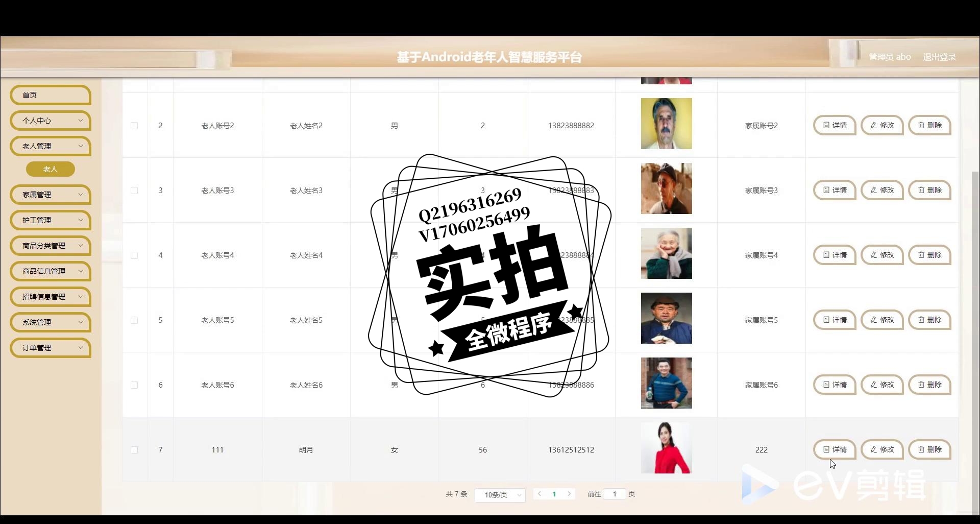Screen dimensions: 980x524
Task: Click 修改 in row 老人账号4
Action: (x=882, y=255)
